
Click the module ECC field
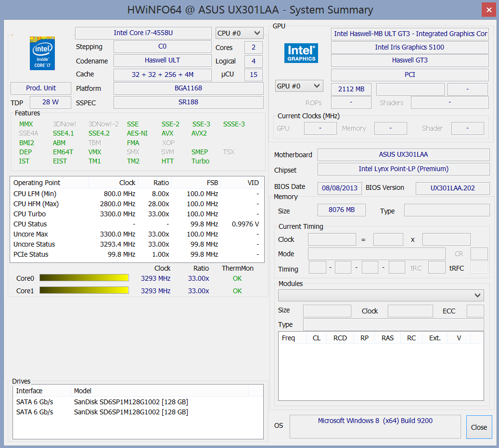coord(475,311)
